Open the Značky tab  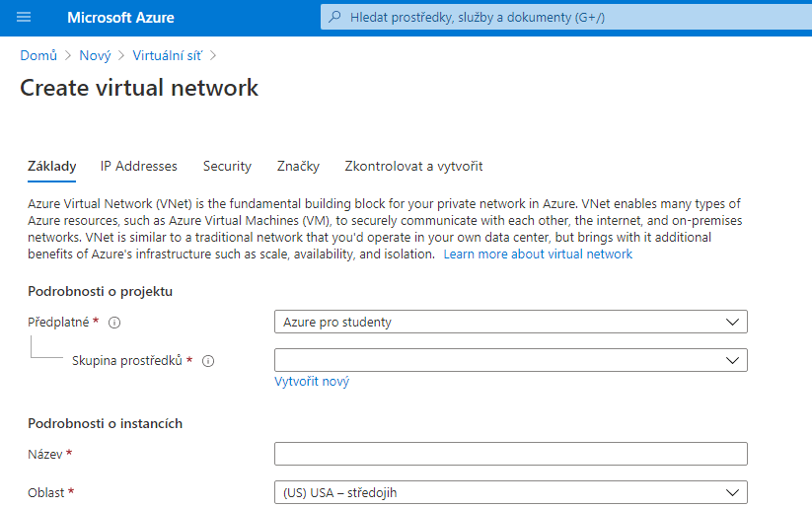point(298,167)
